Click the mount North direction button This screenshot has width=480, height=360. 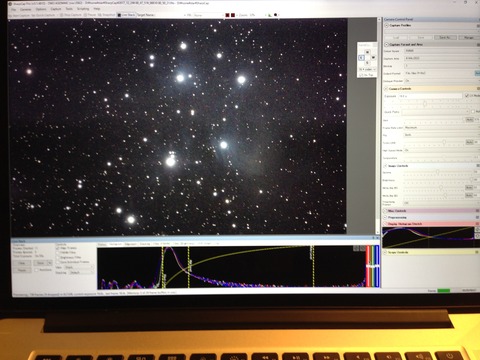367,52
